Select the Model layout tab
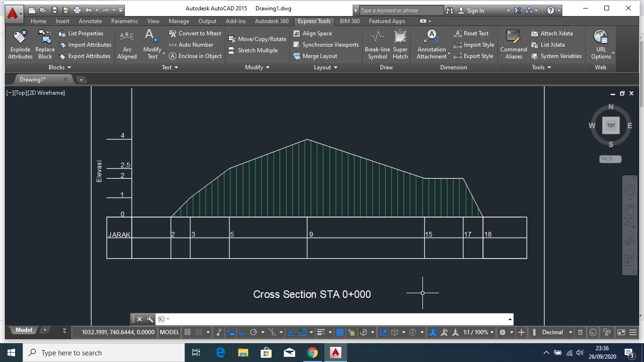 coord(24,330)
